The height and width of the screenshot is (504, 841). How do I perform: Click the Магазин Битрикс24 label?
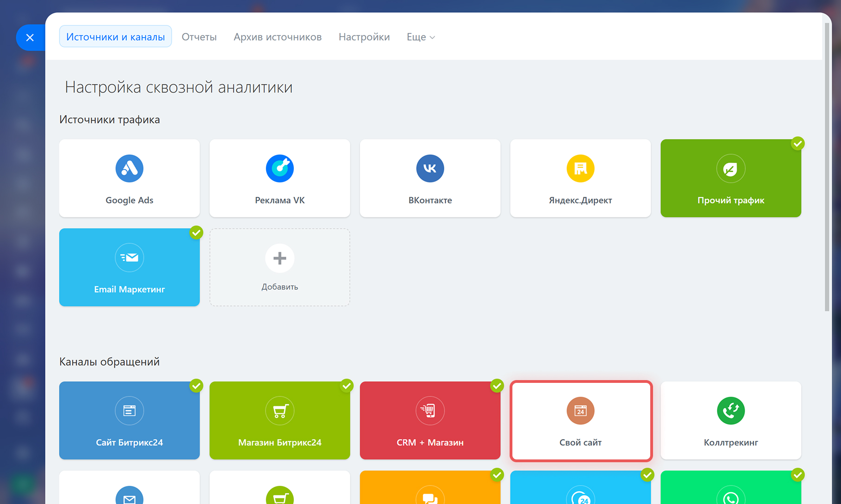(280, 443)
